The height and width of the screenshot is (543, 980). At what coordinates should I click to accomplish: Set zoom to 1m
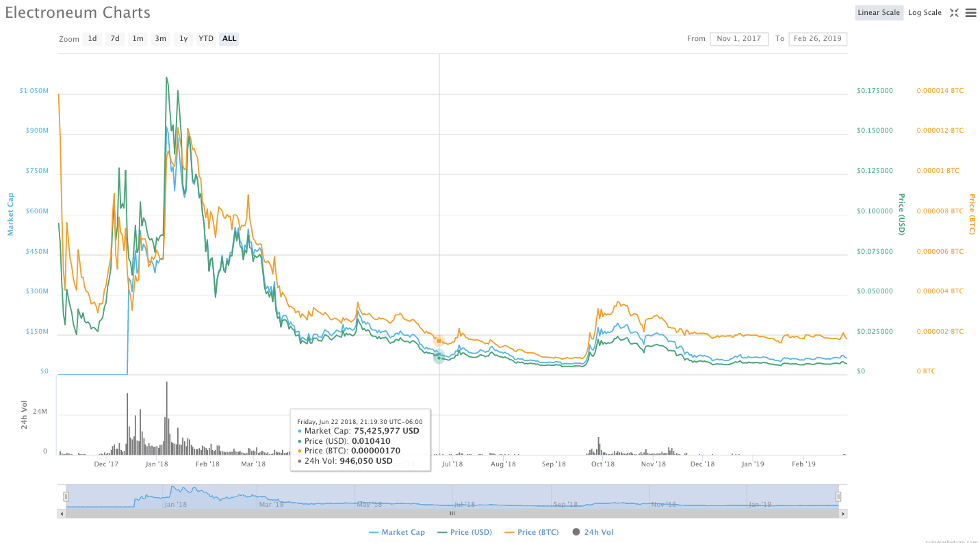(138, 39)
